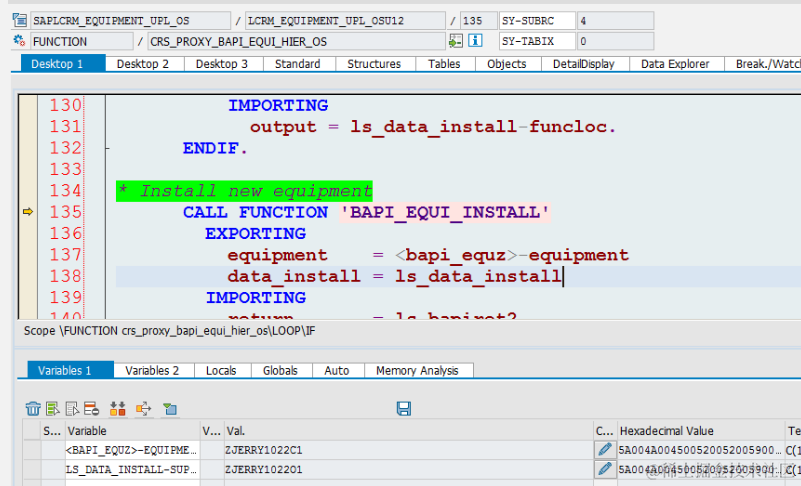Image resolution: width=801 pixels, height=486 pixels.
Task: Click the navigate-to-source icon after CRS_PROXY_BAPI_EQUI_HIER_OS
Action: [455, 41]
